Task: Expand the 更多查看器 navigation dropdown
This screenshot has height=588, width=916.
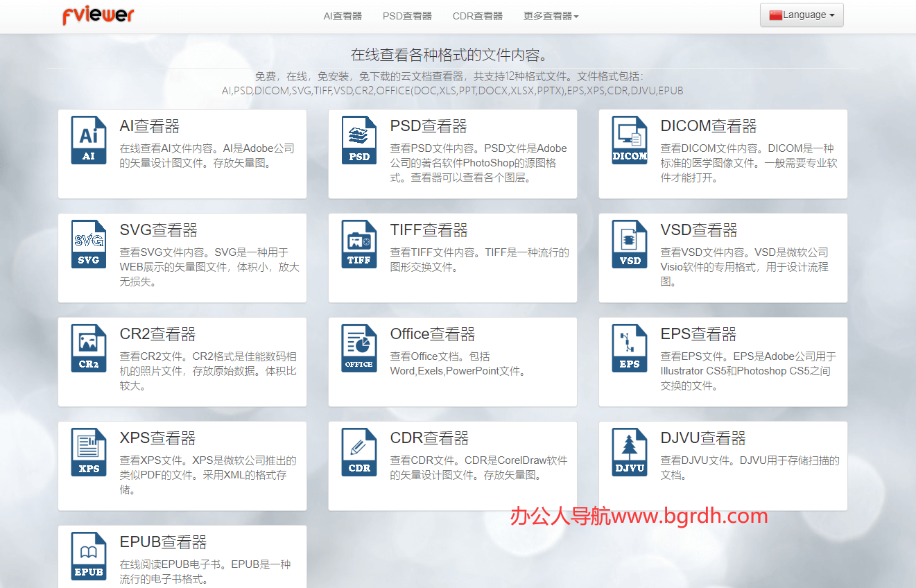Action: click(x=551, y=16)
